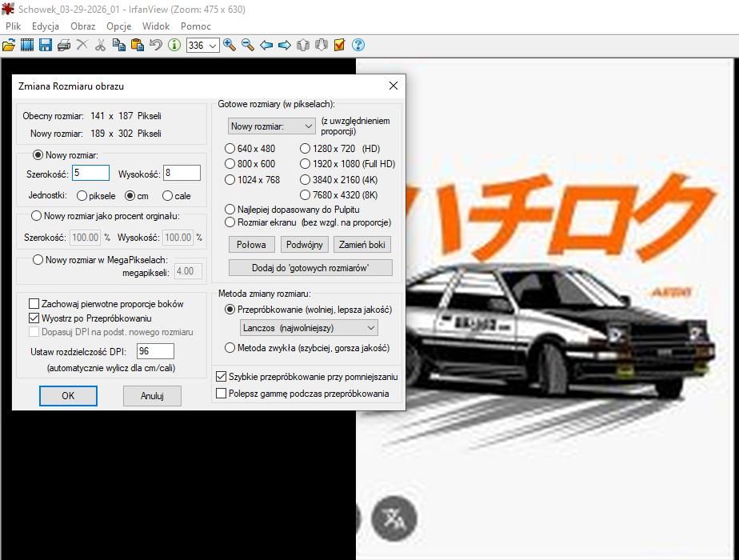Image resolution: width=739 pixels, height=560 pixels.
Task: Click the Undo arrow toolbar icon
Action: pos(155,46)
